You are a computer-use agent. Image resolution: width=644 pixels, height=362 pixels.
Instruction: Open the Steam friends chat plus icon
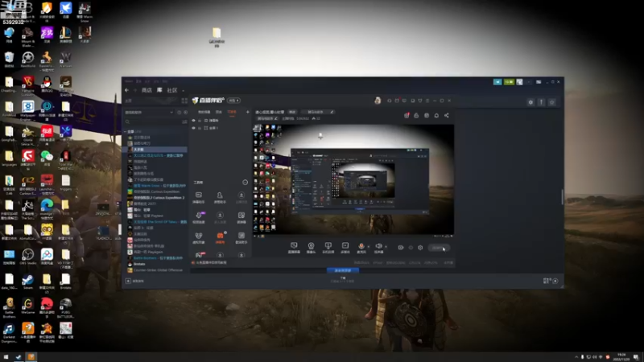(555, 281)
